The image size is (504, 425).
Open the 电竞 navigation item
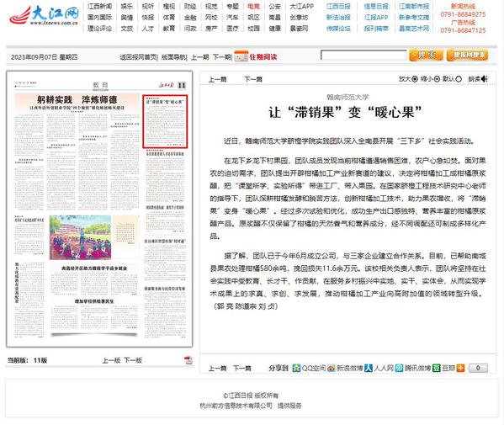tap(253, 6)
